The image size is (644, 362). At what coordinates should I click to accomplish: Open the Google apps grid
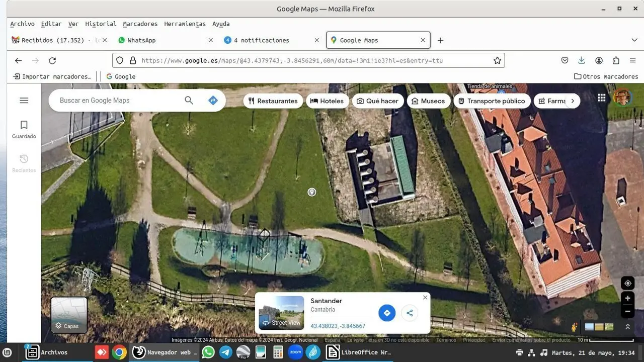click(x=601, y=98)
